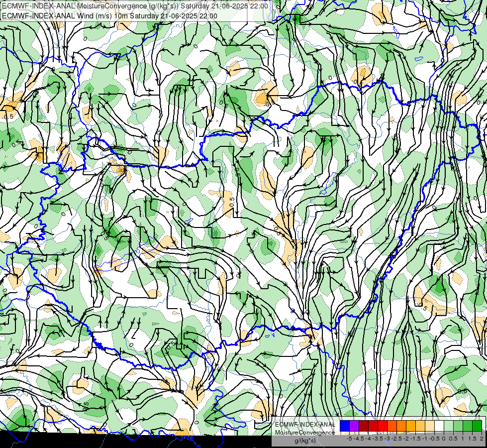Click the darkest red legend swatch
This screenshot has width=487, height=448.
point(364,426)
